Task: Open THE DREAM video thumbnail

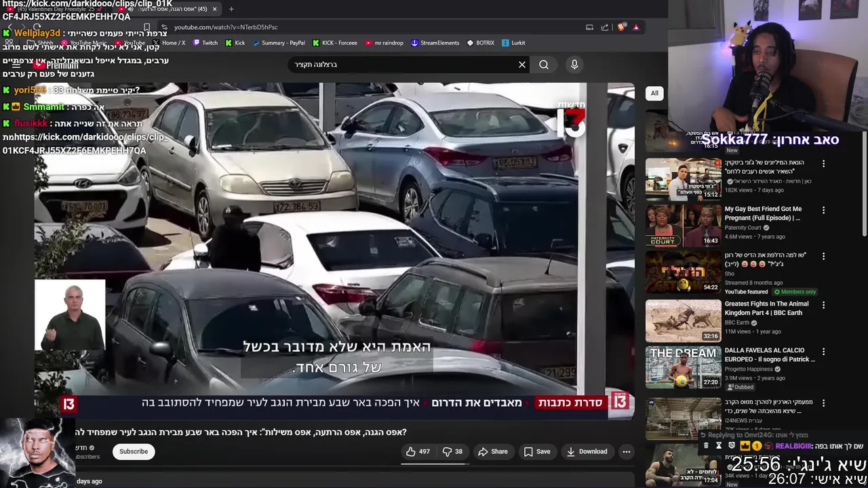Action: (683, 367)
